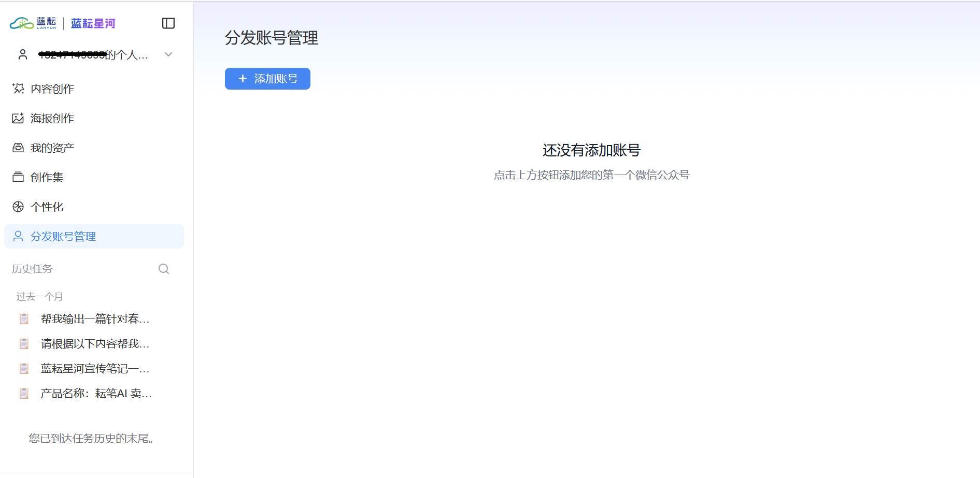Click clipboard icon beside 蓝耘星河宣传笔记一…
This screenshot has height=478, width=980.
(24, 369)
